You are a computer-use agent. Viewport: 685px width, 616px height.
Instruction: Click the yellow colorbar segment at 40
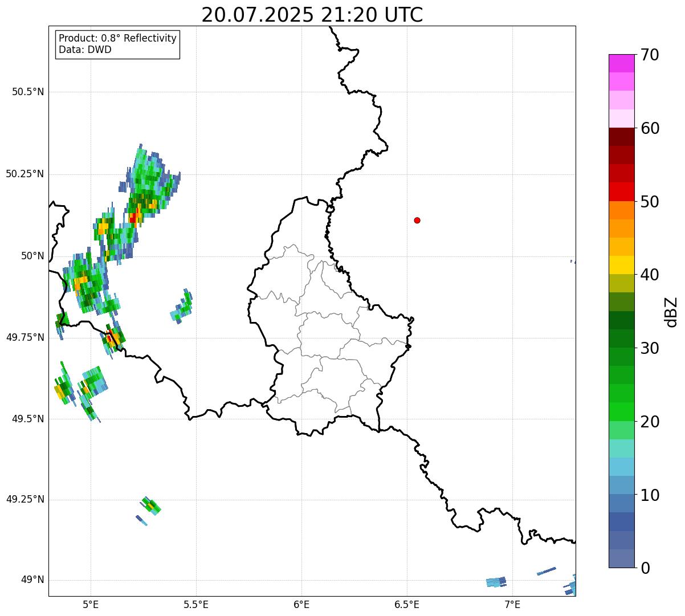point(621,265)
